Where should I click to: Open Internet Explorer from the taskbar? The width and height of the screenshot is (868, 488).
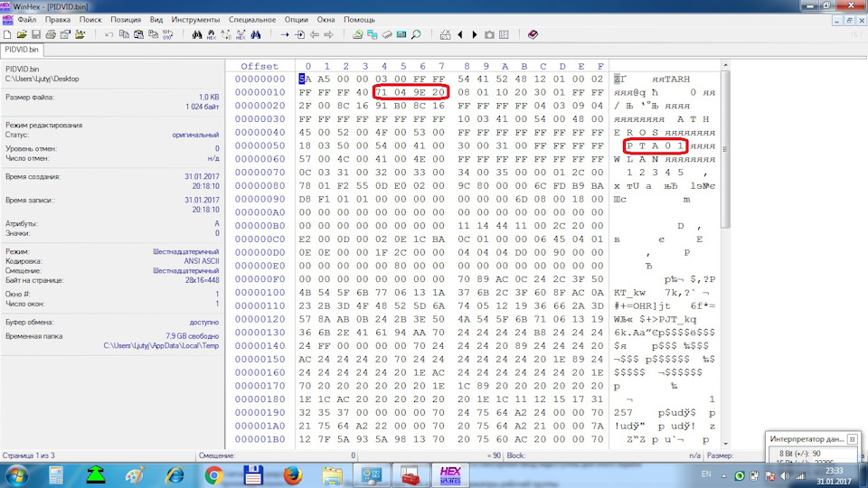tap(175, 475)
